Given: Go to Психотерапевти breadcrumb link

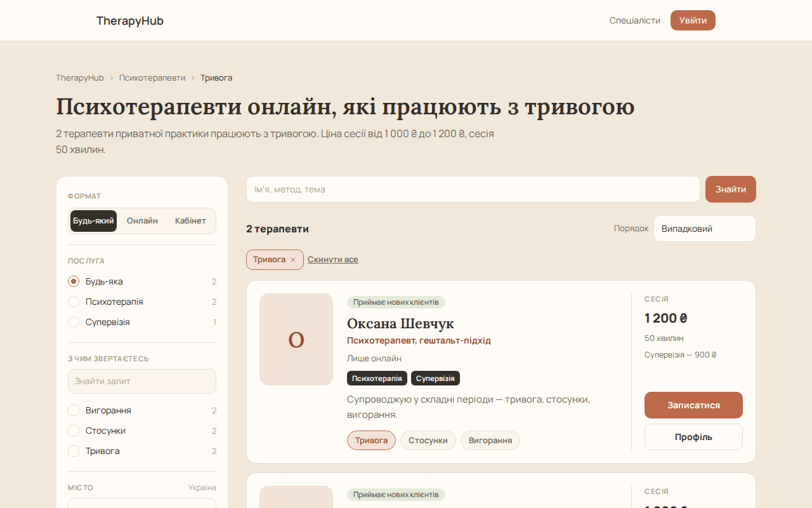Looking at the screenshot, I should pos(152,77).
